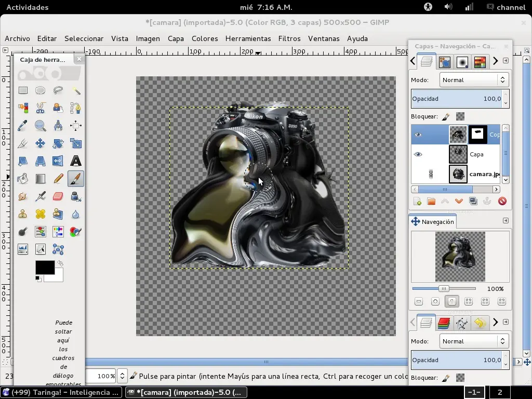Screen dimensions: 532x399
Task: Open the lower dock tab menu arrow
Action: pyautogui.click(x=506, y=322)
